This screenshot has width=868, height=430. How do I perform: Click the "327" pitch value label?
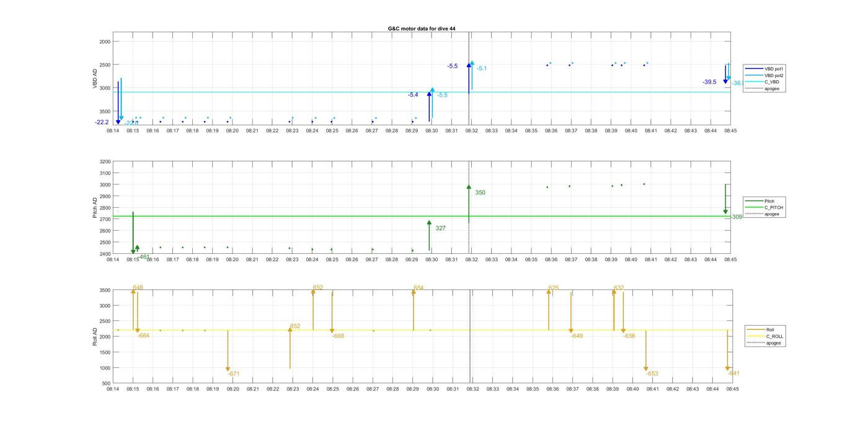pos(440,228)
